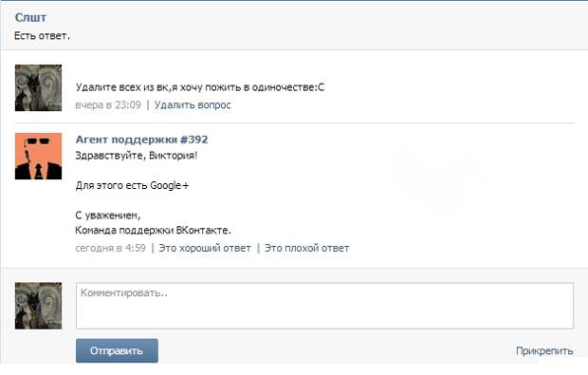The height and width of the screenshot is (375, 588).
Task: Click the support agent's orange avatar
Action: [x=38, y=156]
